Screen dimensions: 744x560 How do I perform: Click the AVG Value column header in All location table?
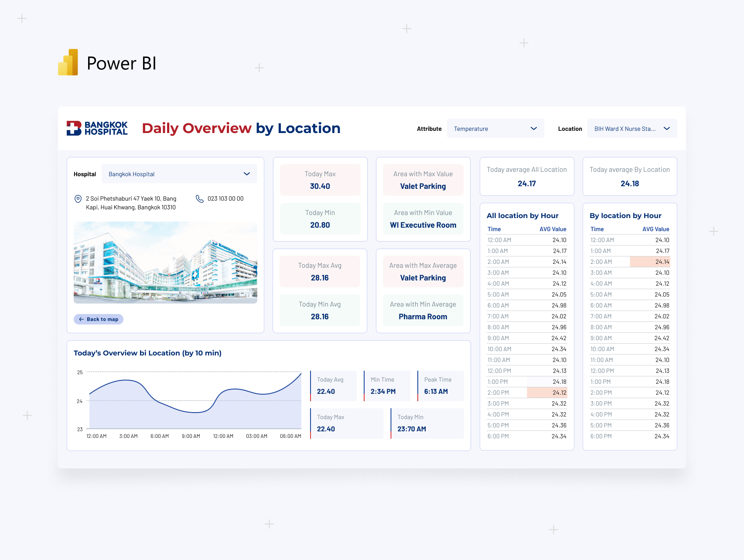pos(553,229)
